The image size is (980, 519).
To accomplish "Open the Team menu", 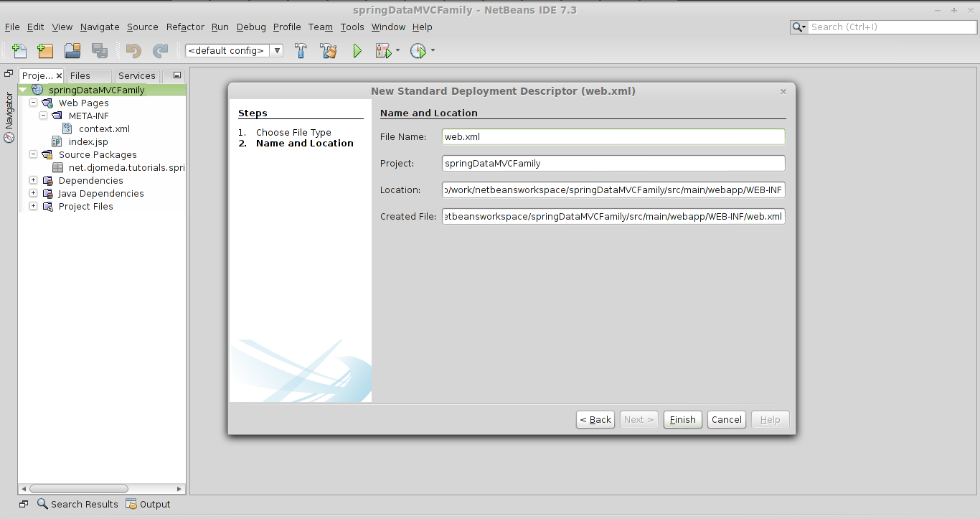I will (x=321, y=27).
